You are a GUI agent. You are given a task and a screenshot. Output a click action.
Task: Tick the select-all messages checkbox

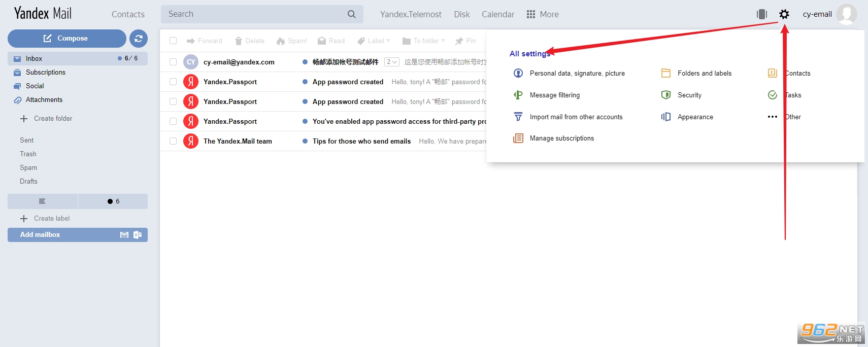pos(173,41)
